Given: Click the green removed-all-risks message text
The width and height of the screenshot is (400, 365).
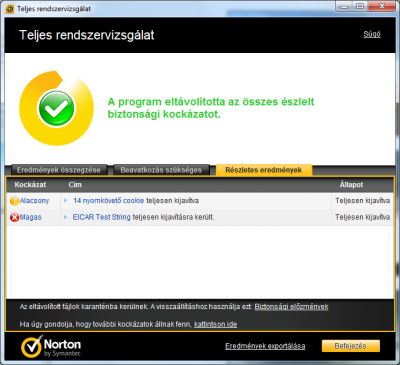Looking at the screenshot, I should coord(211,108).
